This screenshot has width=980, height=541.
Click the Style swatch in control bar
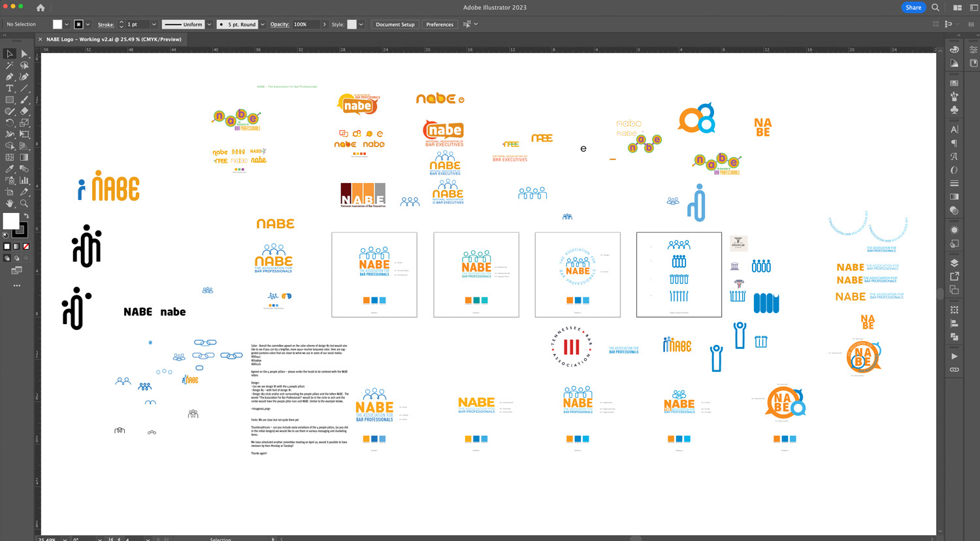pos(351,24)
